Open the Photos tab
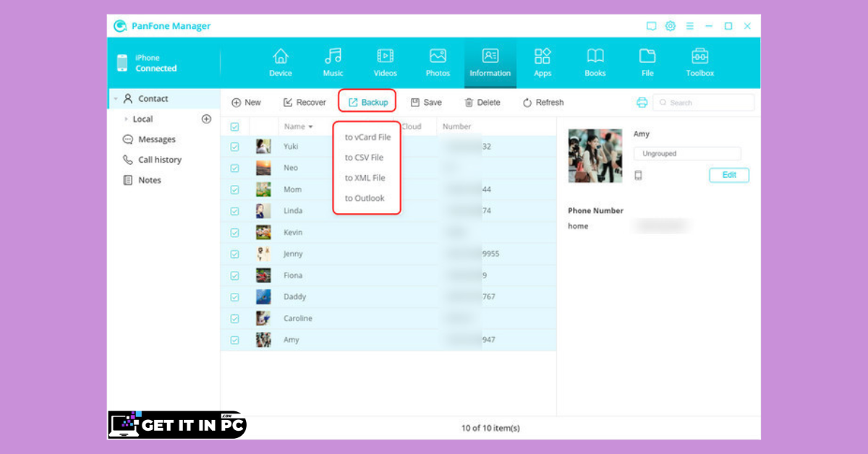The image size is (868, 454). (438, 63)
